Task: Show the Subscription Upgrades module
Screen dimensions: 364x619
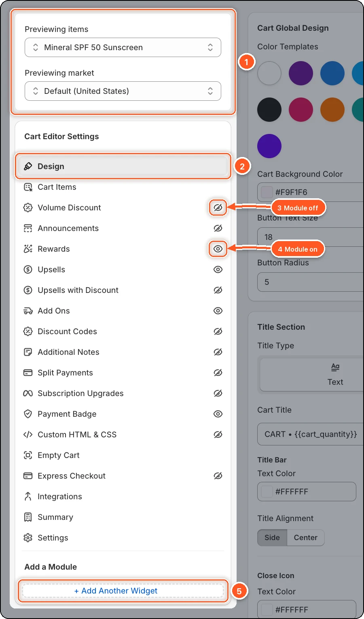Action: coord(218,393)
